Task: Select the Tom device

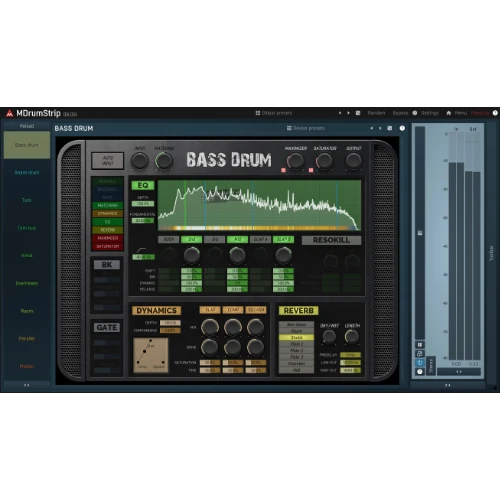Action: (x=27, y=200)
